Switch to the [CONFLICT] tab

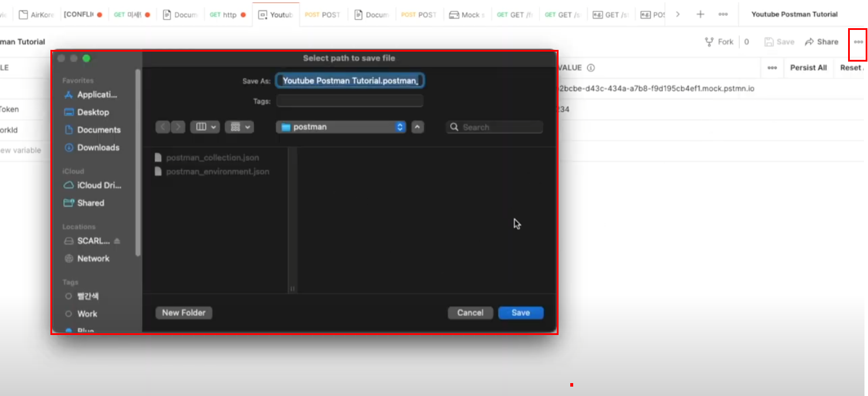(x=83, y=15)
